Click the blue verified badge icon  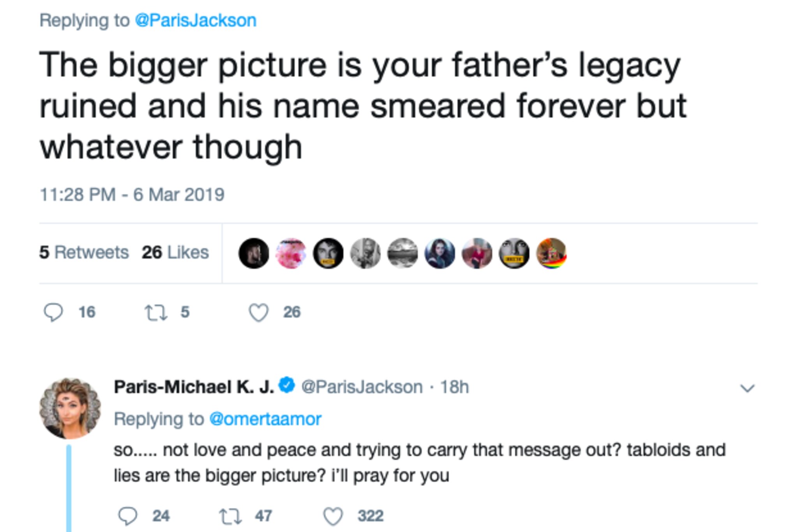tap(288, 386)
